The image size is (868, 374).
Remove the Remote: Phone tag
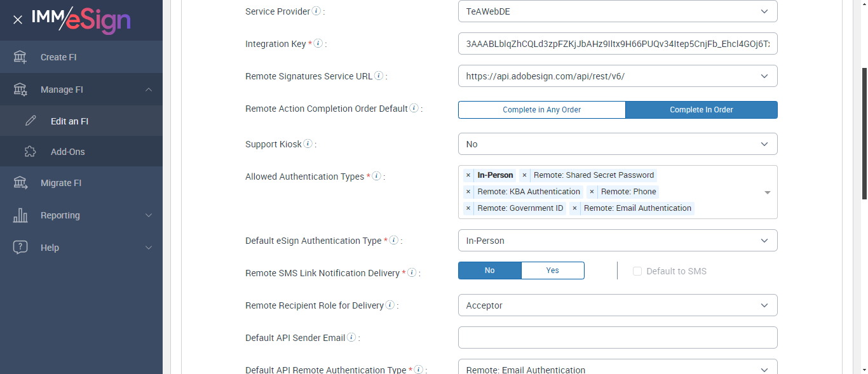pyautogui.click(x=592, y=192)
